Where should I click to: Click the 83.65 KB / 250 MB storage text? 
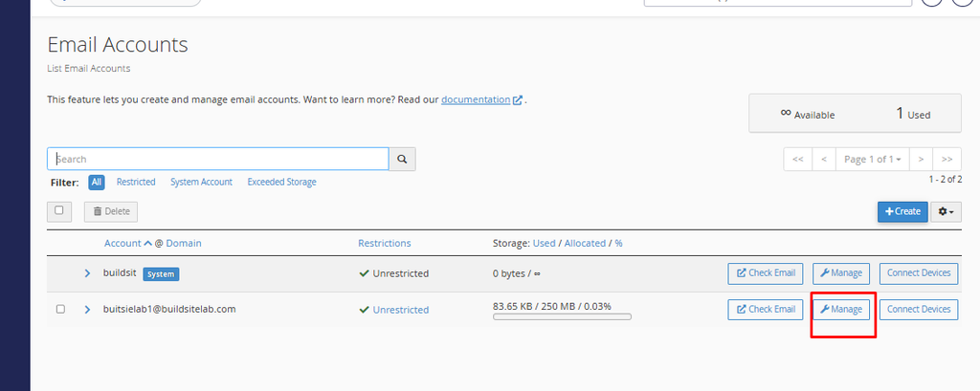[552, 306]
